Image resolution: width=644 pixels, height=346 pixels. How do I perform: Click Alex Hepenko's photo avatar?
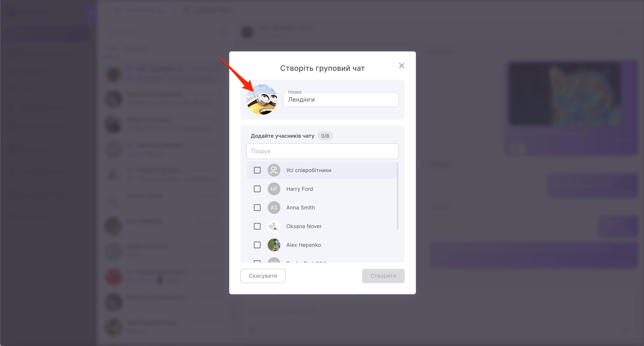pyautogui.click(x=274, y=245)
